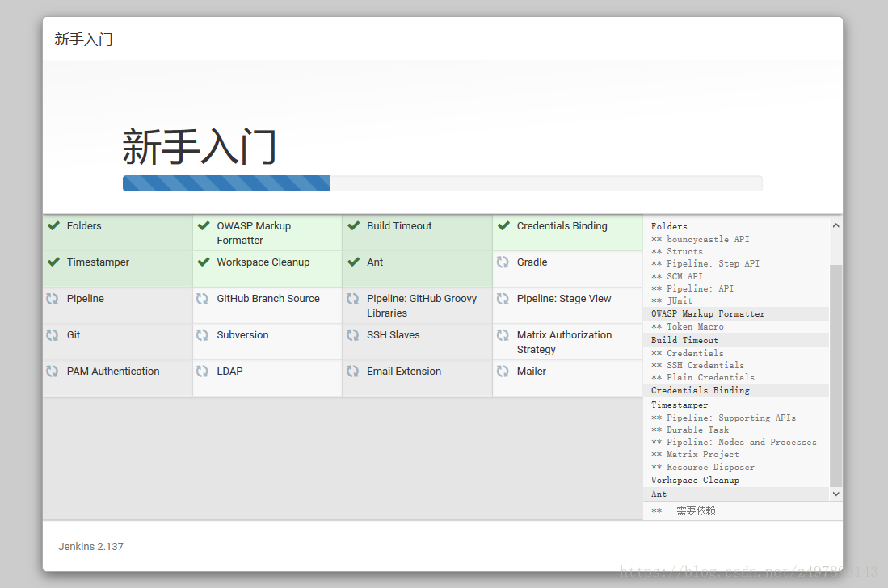Click the blue installation progress bar

pyautogui.click(x=226, y=183)
